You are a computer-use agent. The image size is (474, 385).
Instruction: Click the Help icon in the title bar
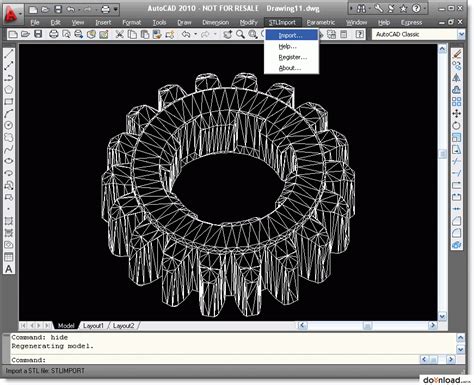pyautogui.click(x=416, y=8)
